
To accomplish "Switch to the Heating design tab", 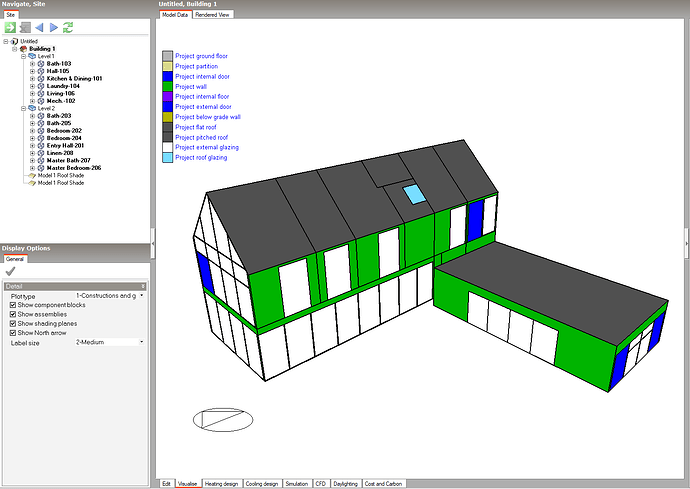I will coord(221,484).
